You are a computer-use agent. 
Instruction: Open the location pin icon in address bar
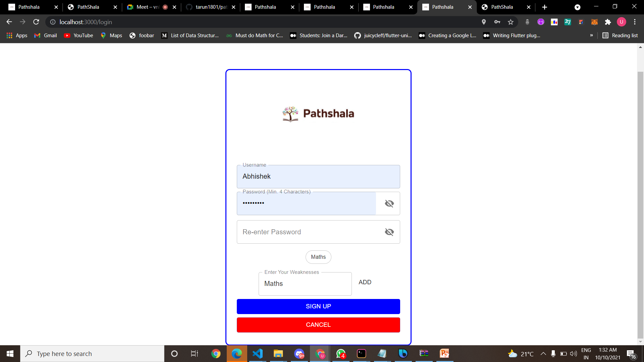point(484,22)
